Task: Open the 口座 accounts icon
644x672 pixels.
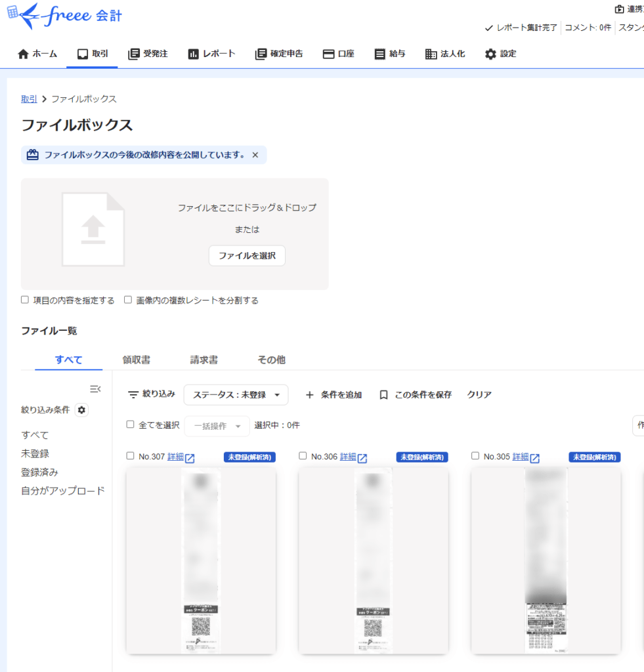Action: (328, 54)
